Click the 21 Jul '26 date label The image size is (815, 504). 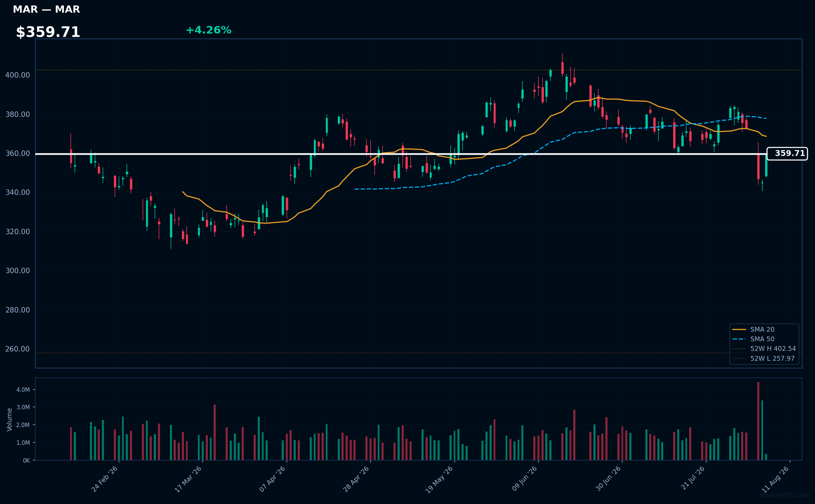pos(693,478)
